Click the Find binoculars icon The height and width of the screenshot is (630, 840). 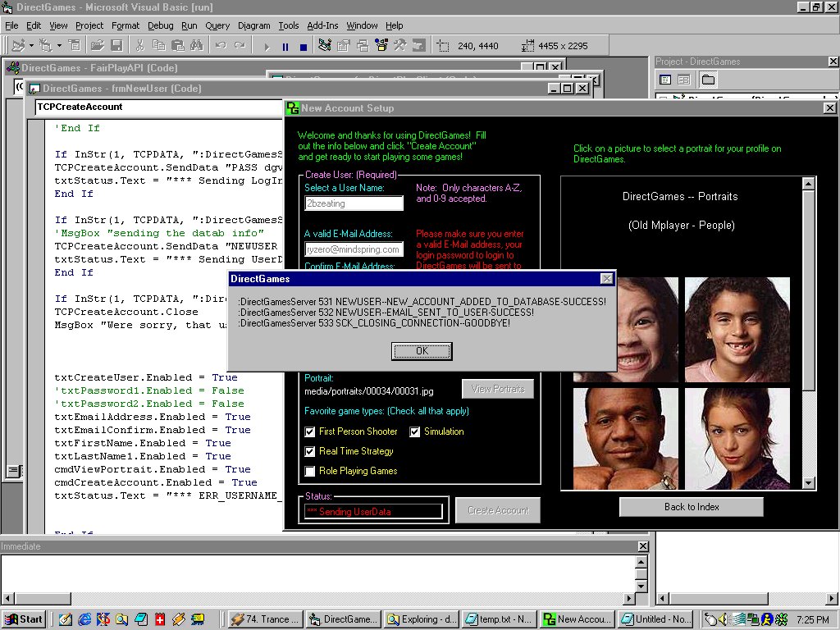[x=197, y=46]
